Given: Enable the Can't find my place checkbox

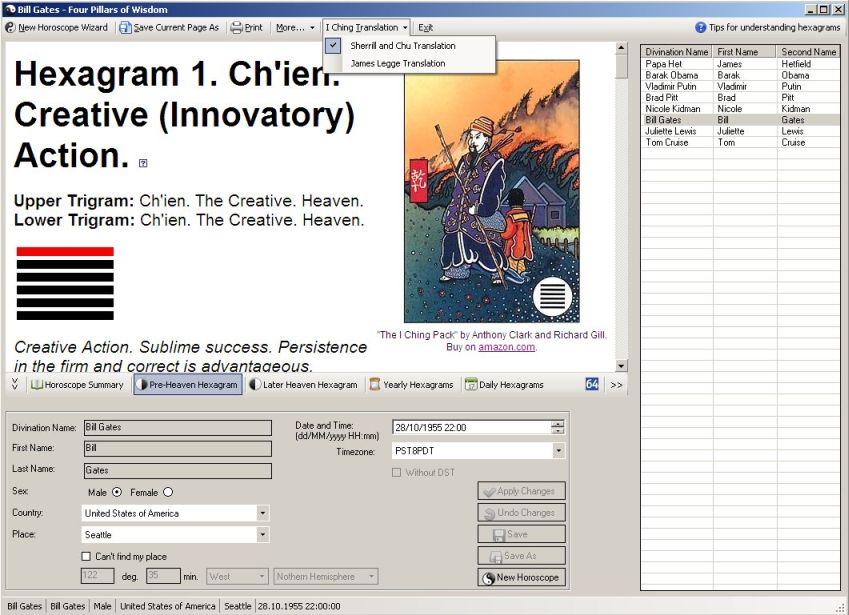Looking at the screenshot, I should click(86, 556).
